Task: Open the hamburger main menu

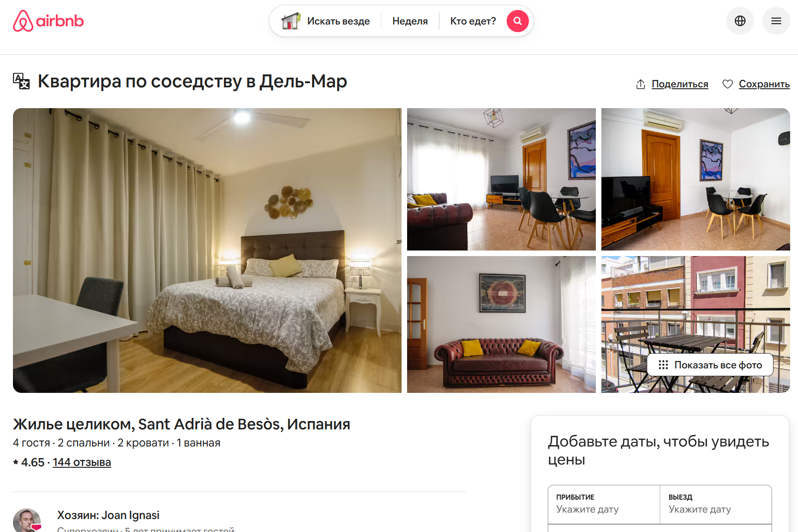Action: pos(776,21)
